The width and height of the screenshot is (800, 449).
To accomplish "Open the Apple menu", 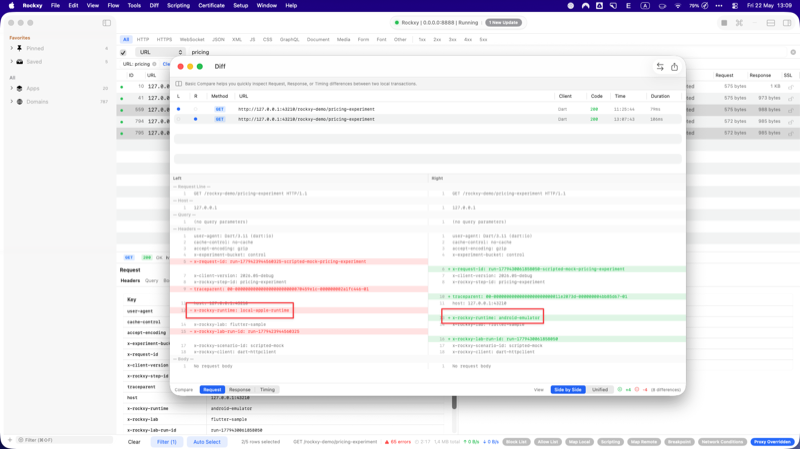I will 11,6.
